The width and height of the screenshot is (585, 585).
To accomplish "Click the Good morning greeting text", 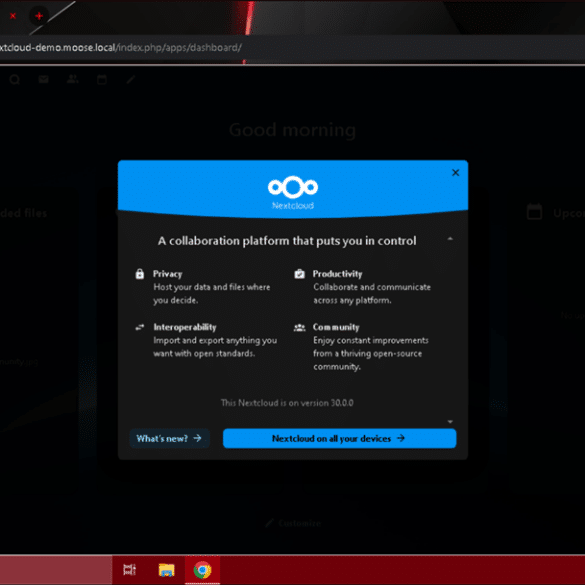I will 292,131.
